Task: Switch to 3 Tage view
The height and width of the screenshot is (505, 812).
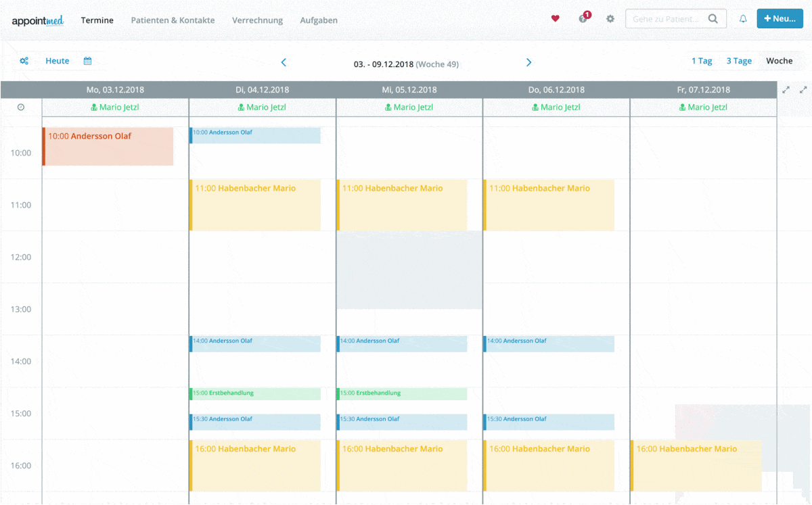Action: 739,61
